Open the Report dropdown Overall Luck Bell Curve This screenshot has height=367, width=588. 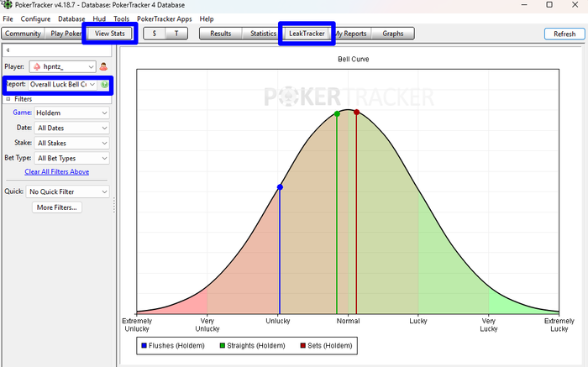(x=63, y=84)
